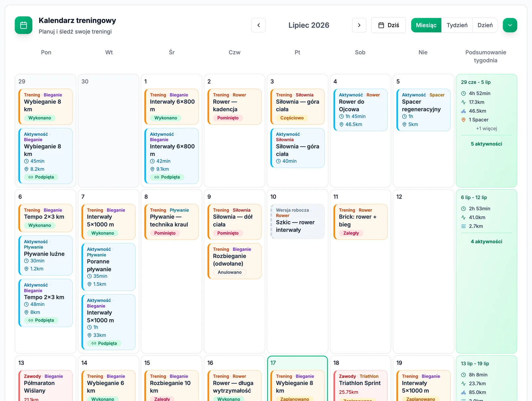
Task: Select the Miesiąc view toggle
Action: (426, 25)
